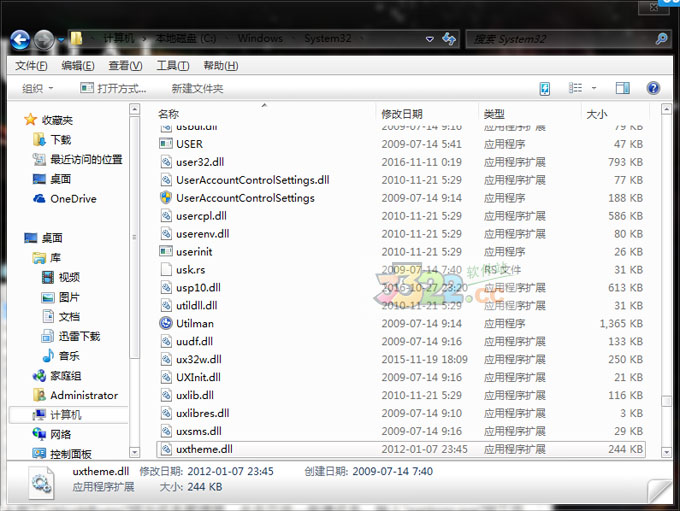
Task: Click the Back navigation arrow
Action: [20, 40]
